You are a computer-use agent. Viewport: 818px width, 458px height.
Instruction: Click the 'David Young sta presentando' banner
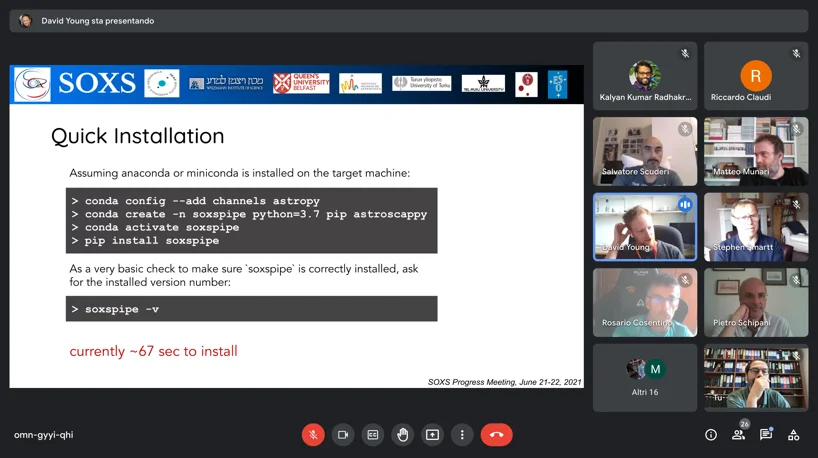click(97, 21)
